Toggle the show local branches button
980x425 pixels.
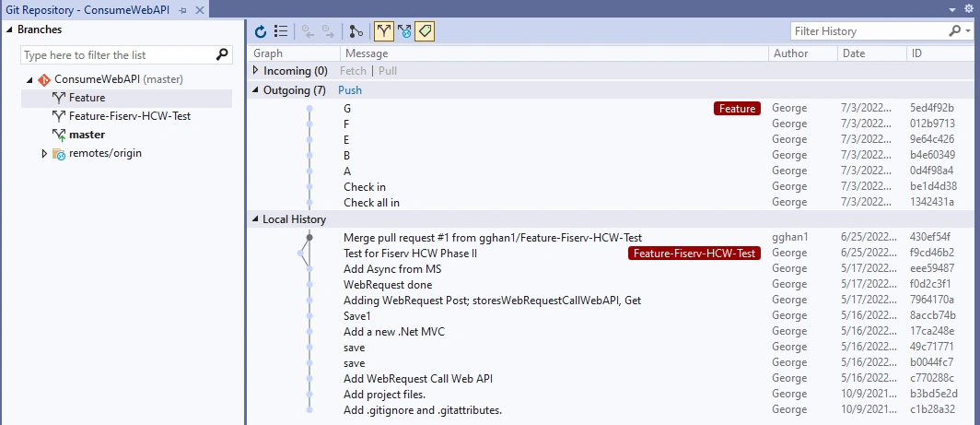[384, 31]
